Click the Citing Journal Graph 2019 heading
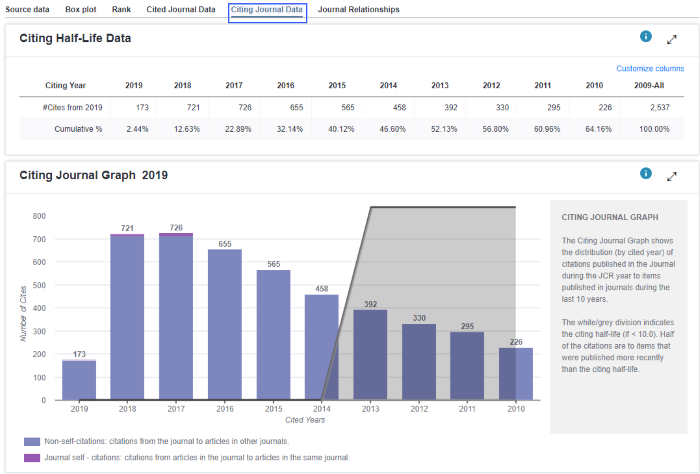The image size is (700, 474). (x=93, y=175)
